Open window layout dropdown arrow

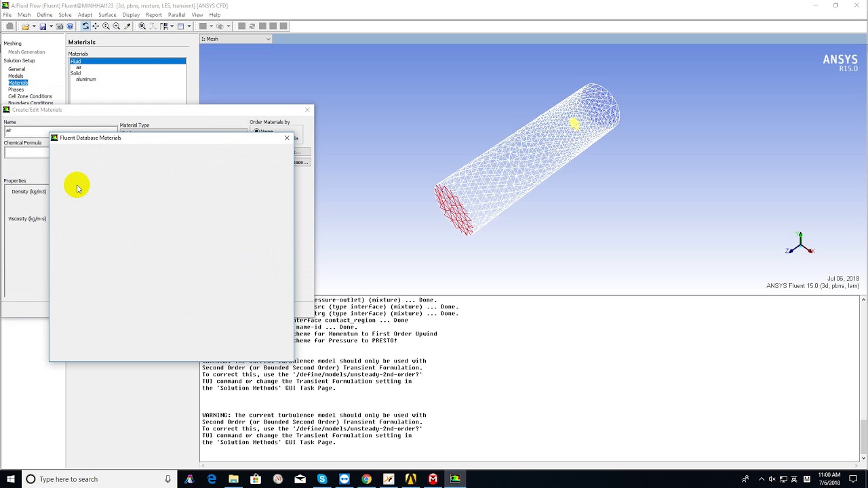pyautogui.click(x=172, y=26)
